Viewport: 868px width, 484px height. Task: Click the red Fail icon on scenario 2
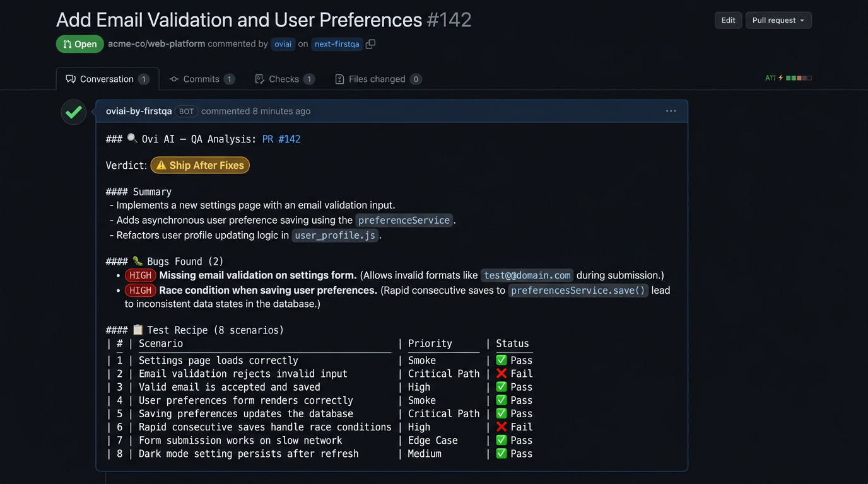click(500, 373)
